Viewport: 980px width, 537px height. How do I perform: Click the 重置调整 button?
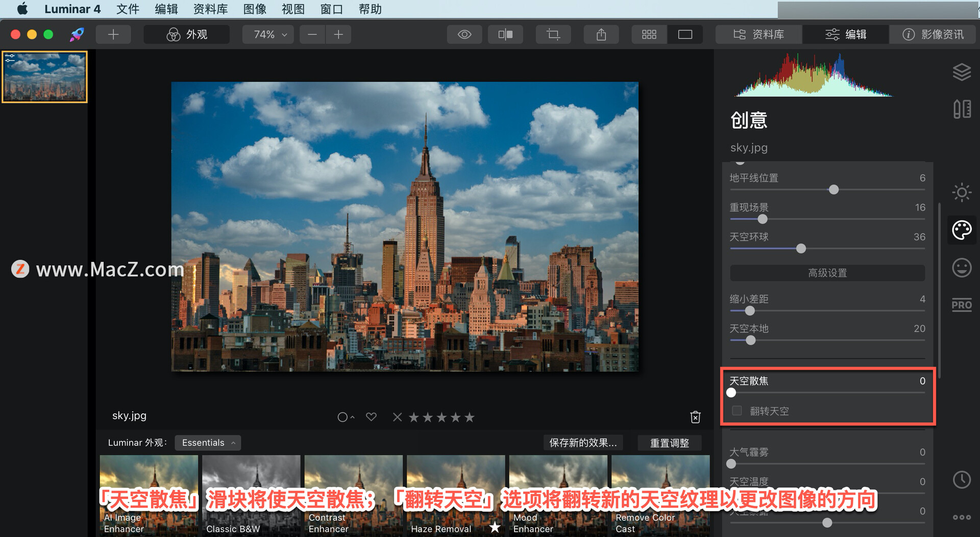(669, 443)
